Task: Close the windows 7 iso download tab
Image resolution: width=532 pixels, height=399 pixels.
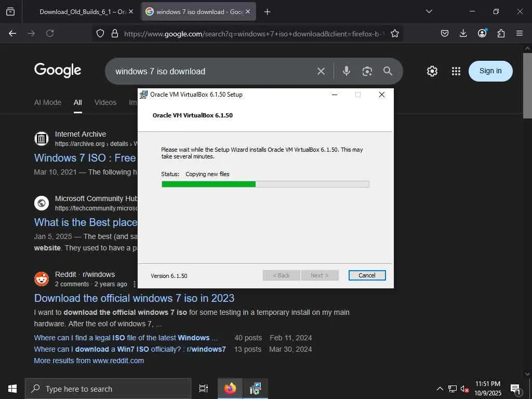Action: [248, 11]
